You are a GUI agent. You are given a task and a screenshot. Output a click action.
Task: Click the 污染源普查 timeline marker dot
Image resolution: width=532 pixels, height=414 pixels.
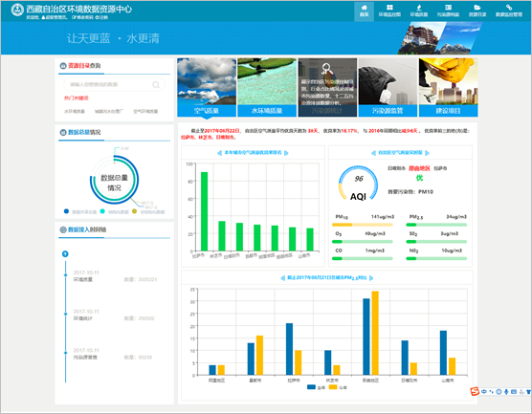click(x=65, y=353)
